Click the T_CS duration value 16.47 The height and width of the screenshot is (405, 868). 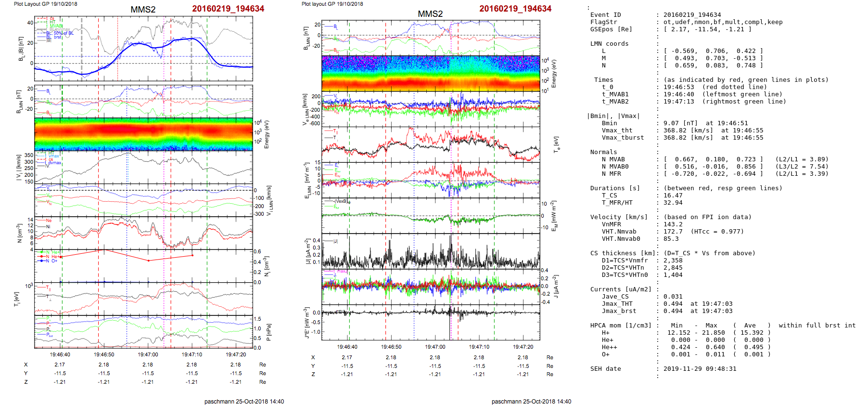673,196
